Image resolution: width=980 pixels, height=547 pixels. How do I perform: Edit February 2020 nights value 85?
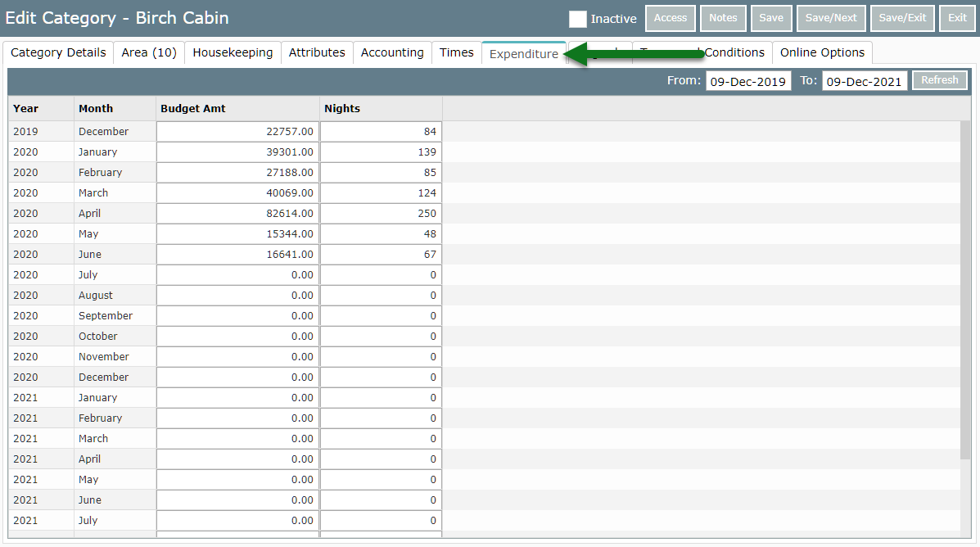pyautogui.click(x=381, y=173)
